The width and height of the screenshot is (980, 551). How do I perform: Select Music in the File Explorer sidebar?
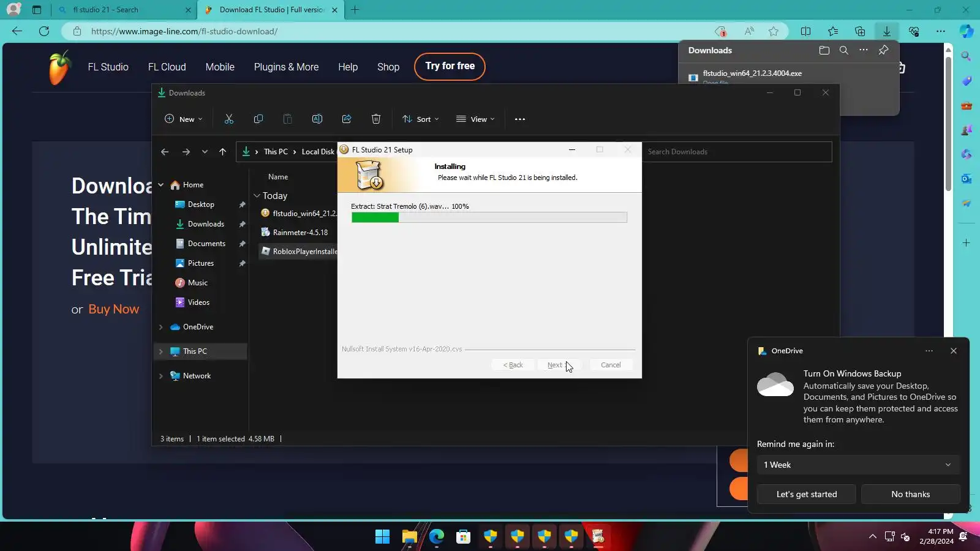(x=197, y=283)
